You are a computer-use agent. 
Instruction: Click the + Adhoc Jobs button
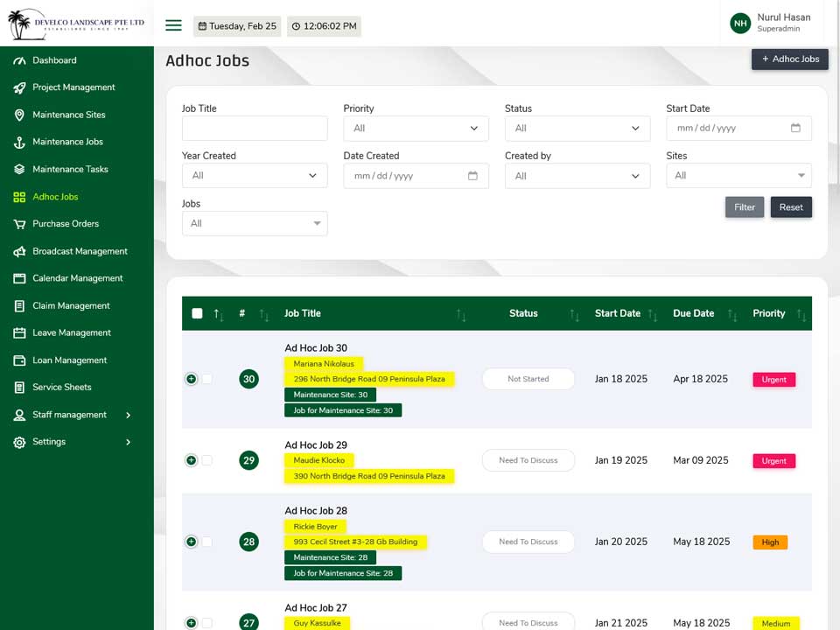pyautogui.click(x=789, y=59)
